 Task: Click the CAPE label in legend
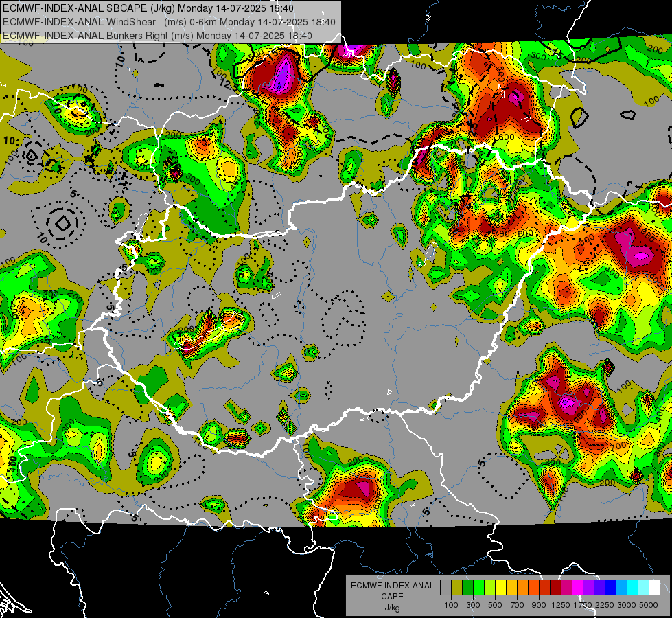click(x=392, y=597)
